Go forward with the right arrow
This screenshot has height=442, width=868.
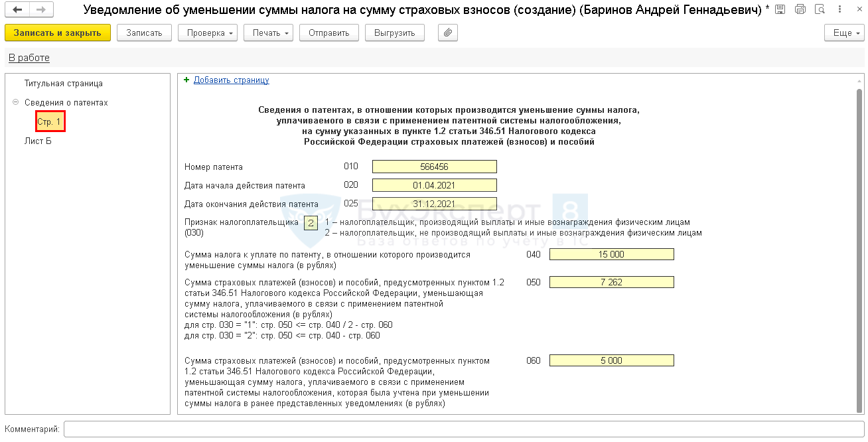(x=41, y=9)
